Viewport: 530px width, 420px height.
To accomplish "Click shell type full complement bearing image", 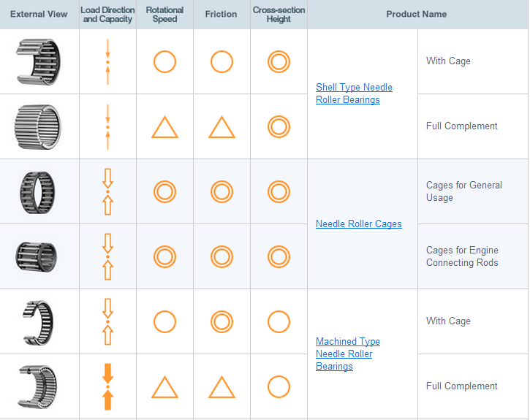I will [x=38, y=126].
